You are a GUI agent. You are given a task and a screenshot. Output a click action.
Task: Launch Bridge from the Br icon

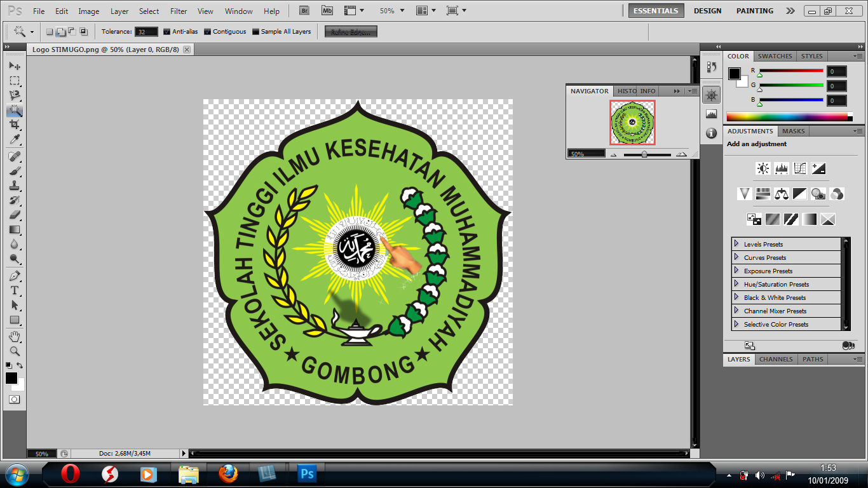[305, 11]
